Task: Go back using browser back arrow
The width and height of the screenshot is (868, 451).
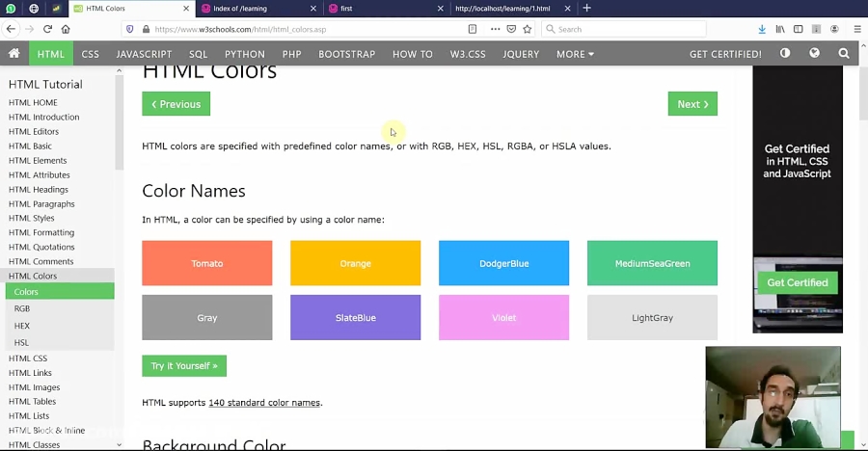Action: (11, 29)
